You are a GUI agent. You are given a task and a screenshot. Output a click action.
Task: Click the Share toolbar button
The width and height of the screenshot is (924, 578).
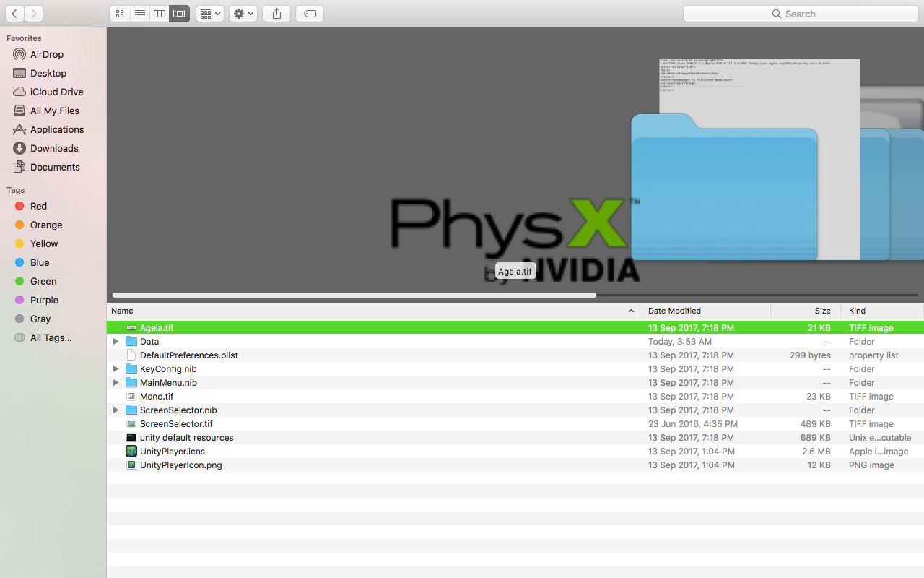tap(276, 14)
